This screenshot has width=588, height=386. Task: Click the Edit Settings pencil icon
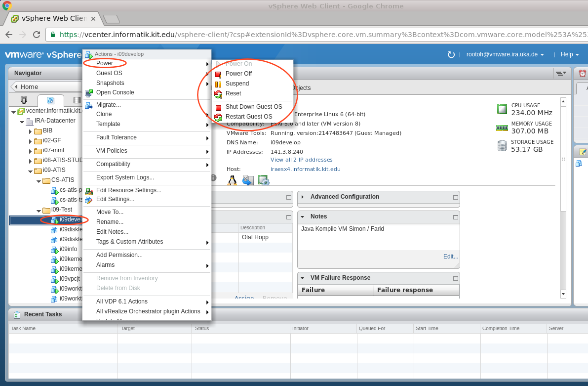[x=89, y=200]
